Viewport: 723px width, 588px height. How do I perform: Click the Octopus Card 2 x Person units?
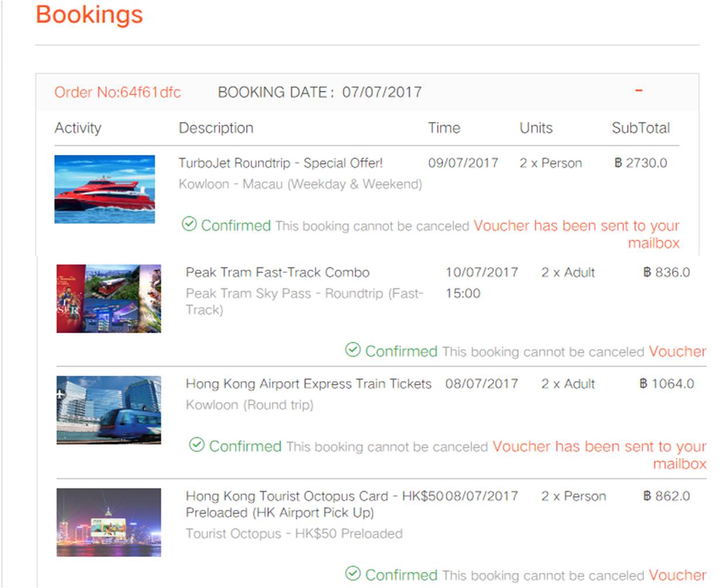pos(573,496)
